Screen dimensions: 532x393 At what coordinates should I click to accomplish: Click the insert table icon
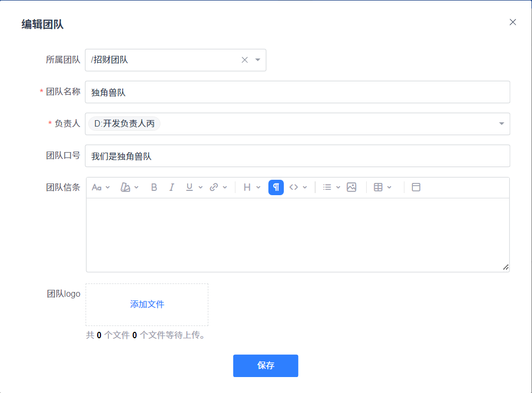pyautogui.click(x=378, y=187)
